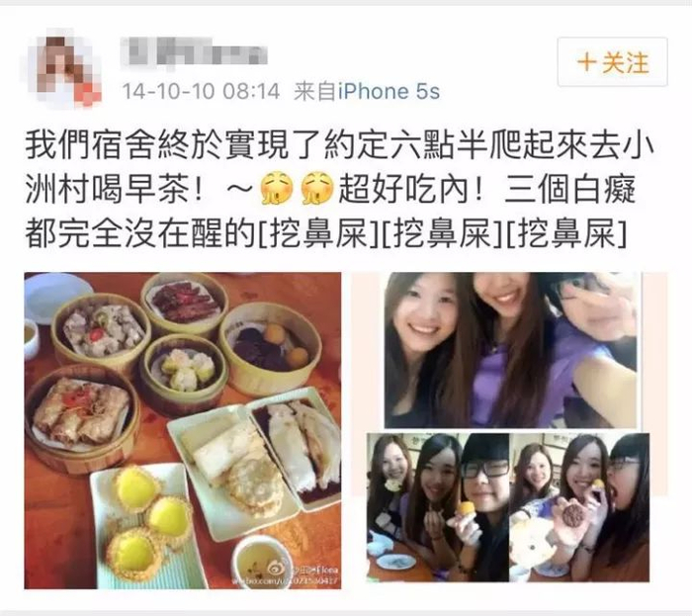Screen dimensions: 692x616
Task: Open bottom-right selfie showing a cookie
Action: (579, 507)
